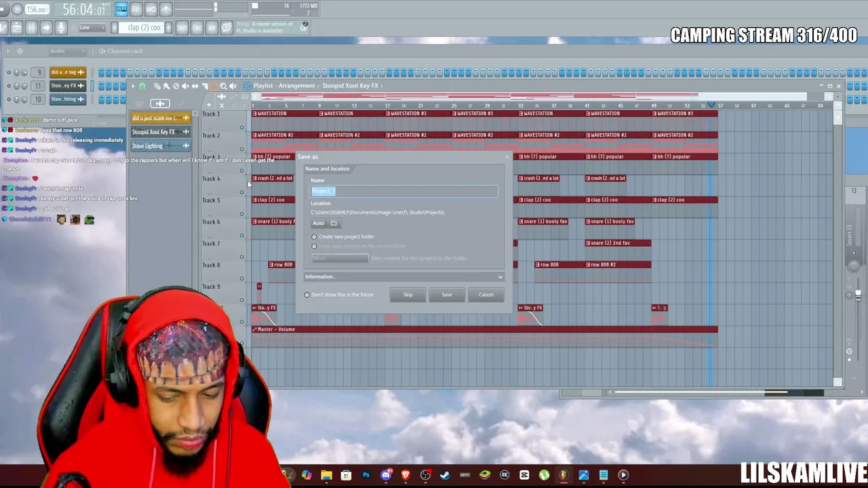Select the playlist playback speaker tool
868x488 pixels.
tap(233, 86)
